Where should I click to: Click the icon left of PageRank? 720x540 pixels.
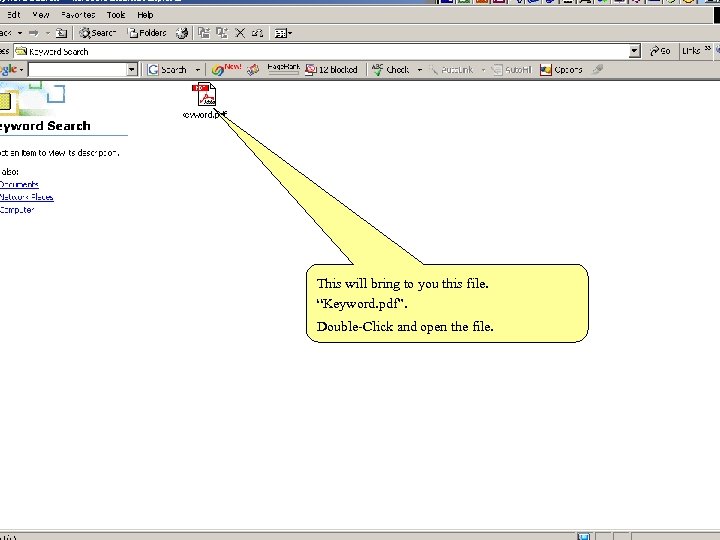point(253,70)
